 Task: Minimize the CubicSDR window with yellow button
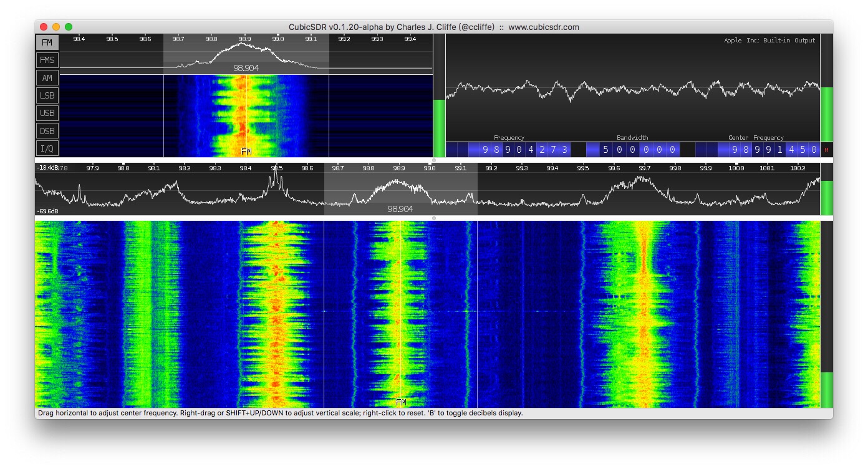(x=56, y=27)
